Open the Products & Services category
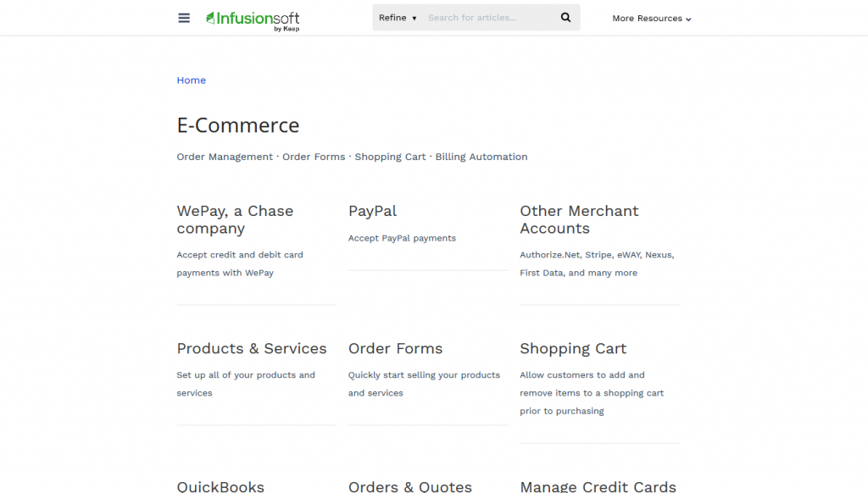This screenshot has width=868, height=493. pos(251,349)
